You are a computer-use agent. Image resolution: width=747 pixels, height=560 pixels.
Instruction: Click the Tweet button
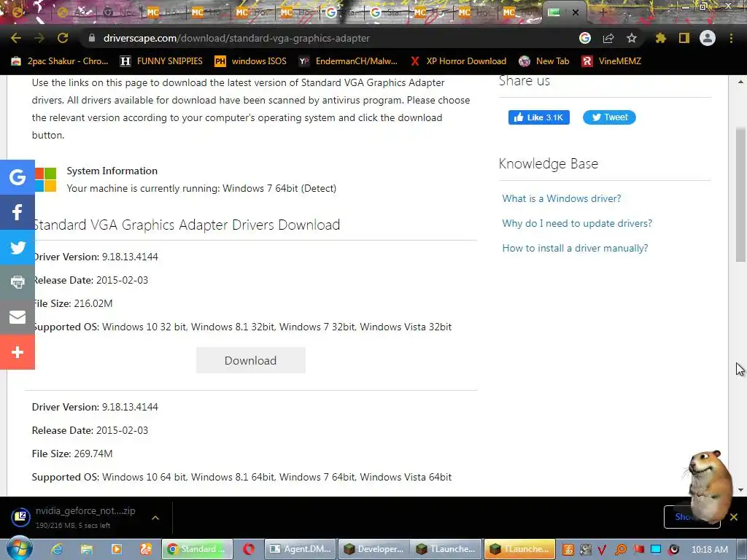(x=609, y=117)
